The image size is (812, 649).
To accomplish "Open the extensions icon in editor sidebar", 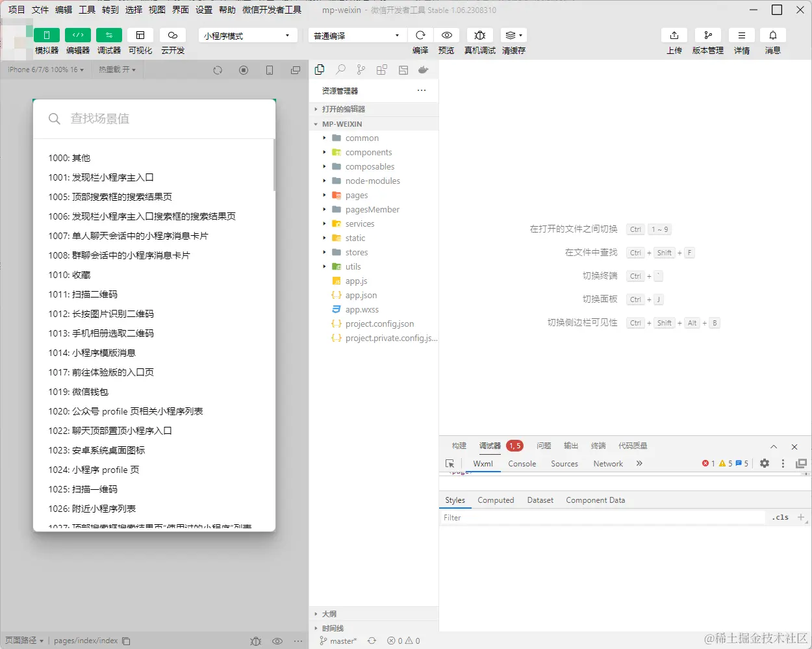I will click(382, 70).
